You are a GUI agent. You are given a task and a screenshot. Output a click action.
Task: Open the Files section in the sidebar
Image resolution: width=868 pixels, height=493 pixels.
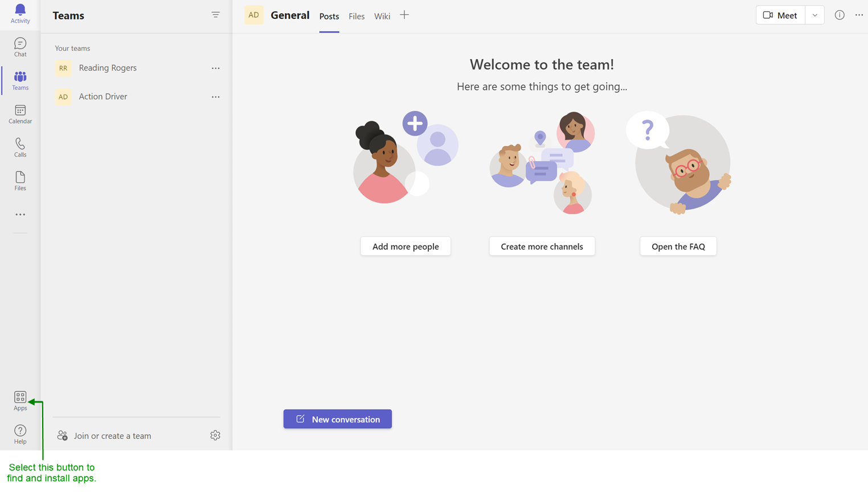point(20,179)
